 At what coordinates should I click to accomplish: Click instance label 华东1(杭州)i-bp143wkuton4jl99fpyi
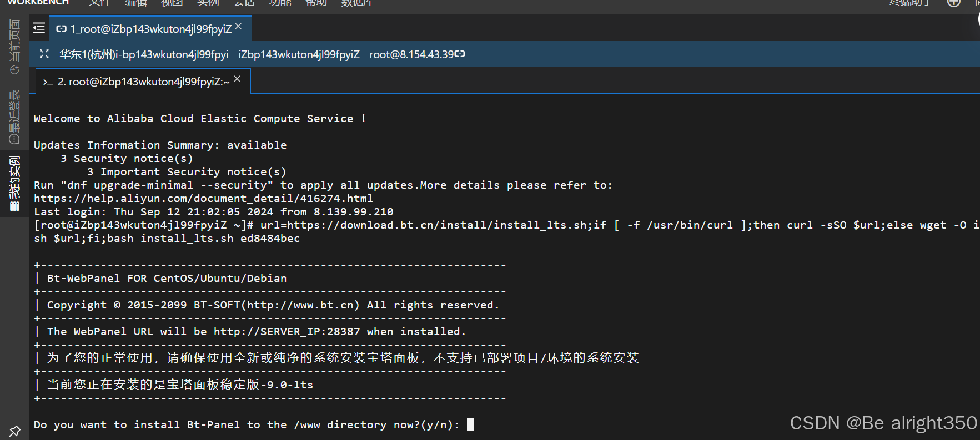tap(144, 54)
